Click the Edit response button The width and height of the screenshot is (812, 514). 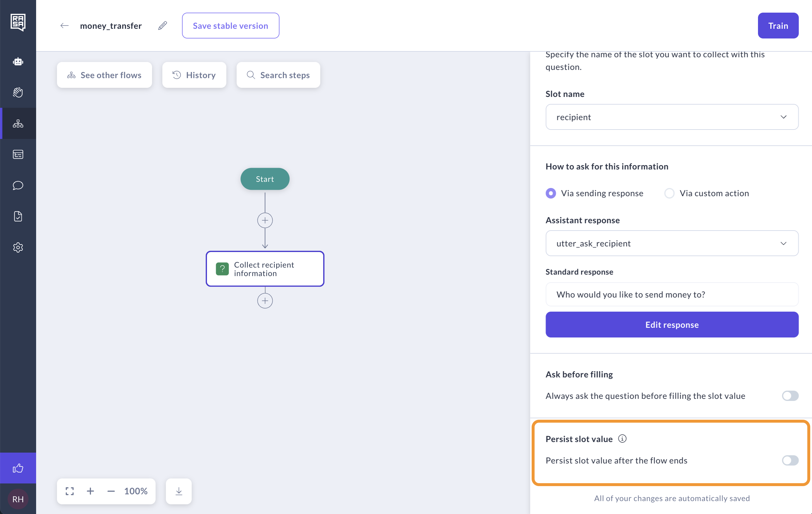[x=672, y=324]
